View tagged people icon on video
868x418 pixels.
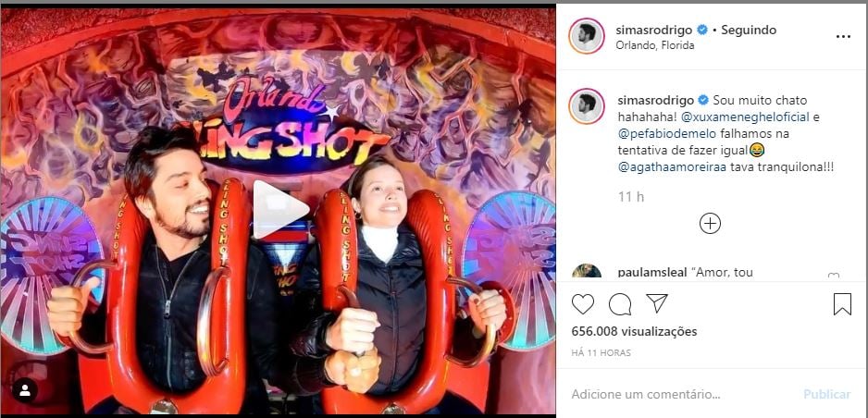(25, 390)
